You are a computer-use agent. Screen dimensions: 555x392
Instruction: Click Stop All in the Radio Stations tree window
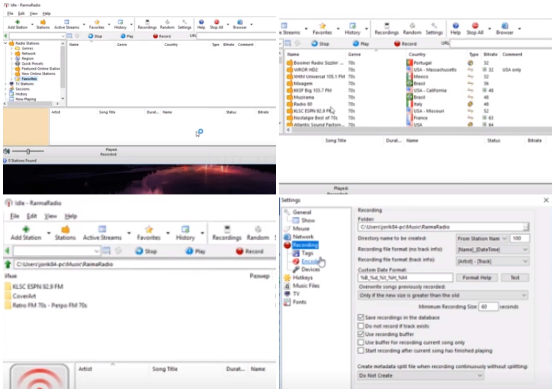coord(216,24)
